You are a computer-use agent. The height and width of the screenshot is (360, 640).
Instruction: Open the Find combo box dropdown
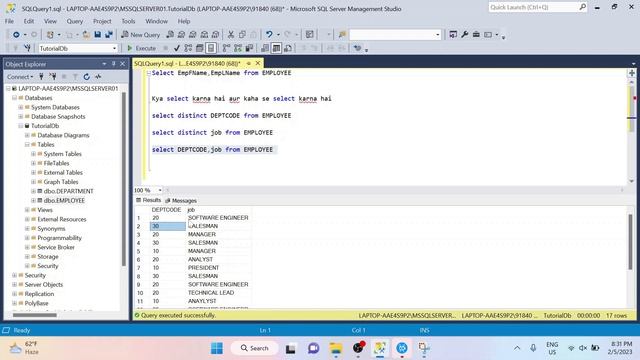[x=438, y=35]
